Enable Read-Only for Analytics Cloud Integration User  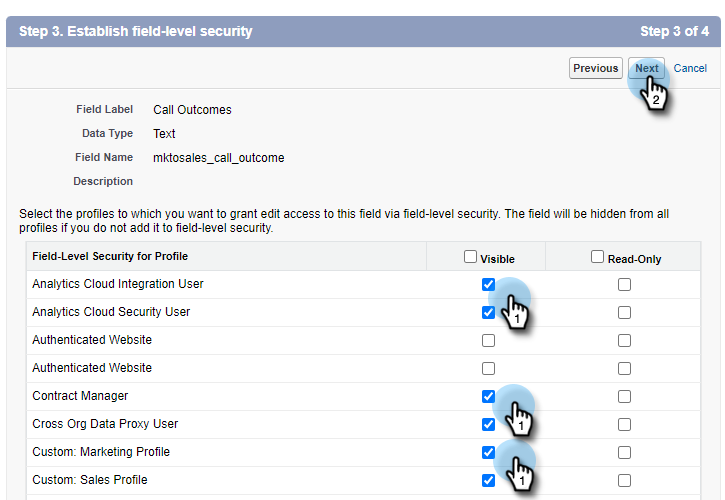[625, 284]
